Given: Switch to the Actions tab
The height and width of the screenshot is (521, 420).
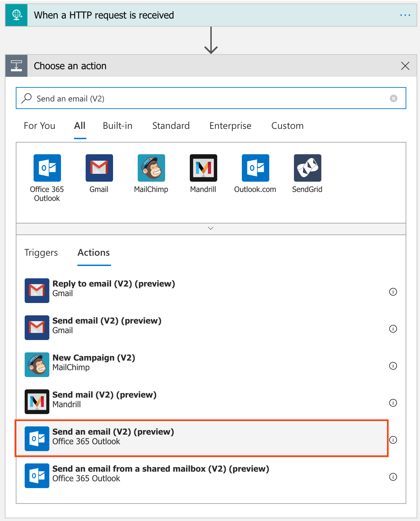Looking at the screenshot, I should (x=94, y=253).
